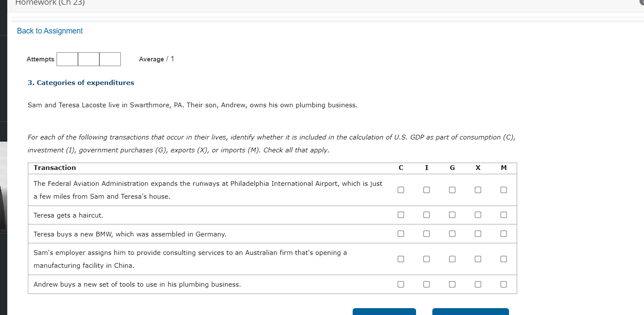Check M for FAA runway expansion row

pyautogui.click(x=503, y=190)
